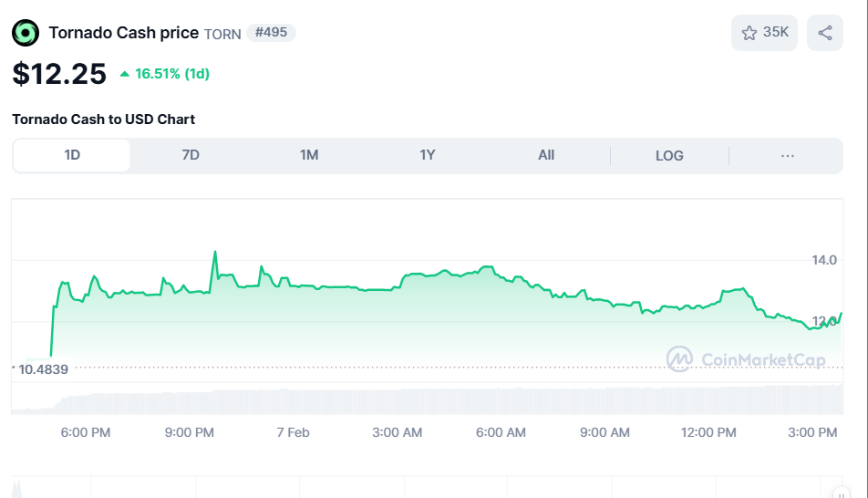Click the 16.51% (1d) change indicator
Viewport: 868px width, 498px height.
coord(165,74)
